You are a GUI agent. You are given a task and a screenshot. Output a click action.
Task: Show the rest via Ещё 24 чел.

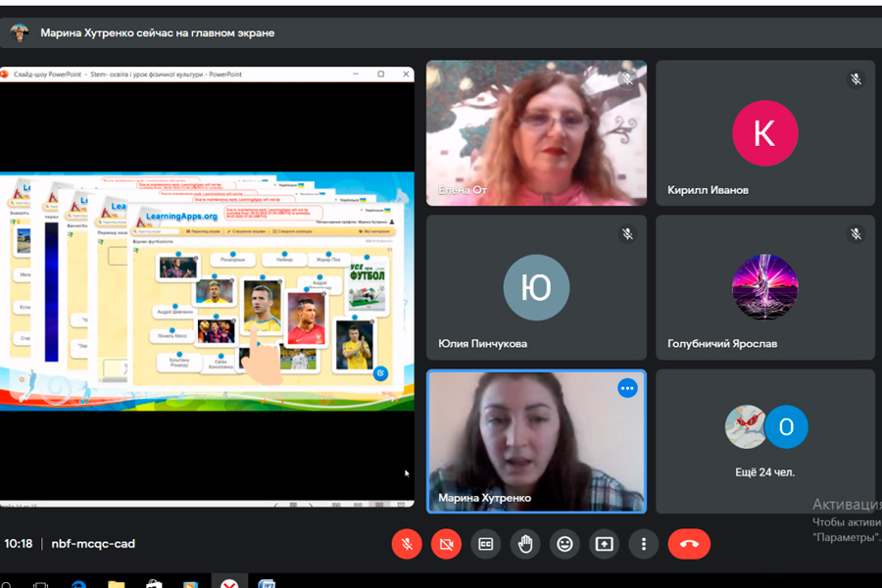[x=765, y=472]
